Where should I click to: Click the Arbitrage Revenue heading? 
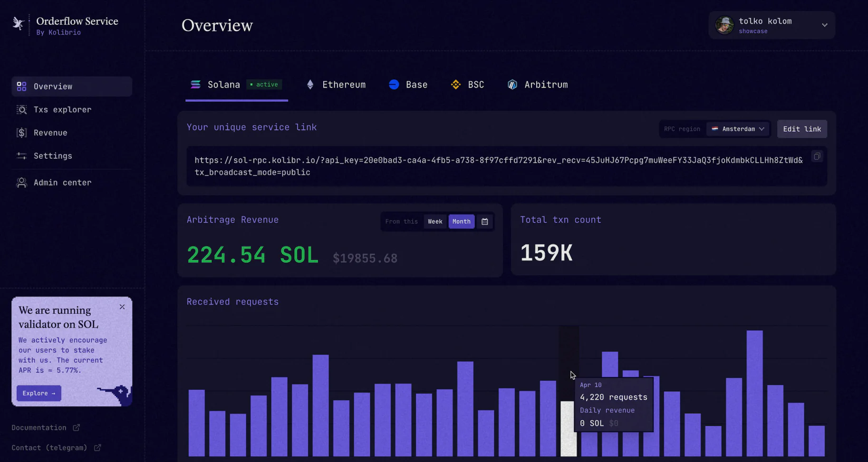233,220
